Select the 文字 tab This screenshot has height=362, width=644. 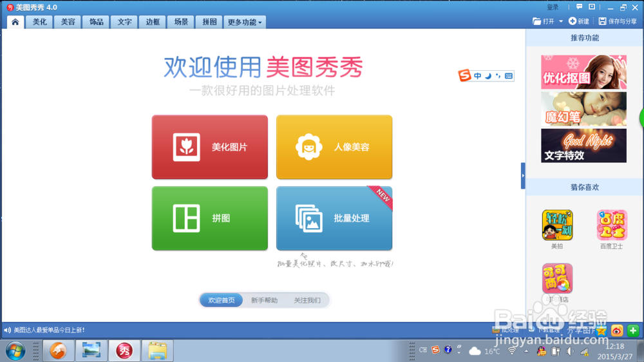point(124,22)
